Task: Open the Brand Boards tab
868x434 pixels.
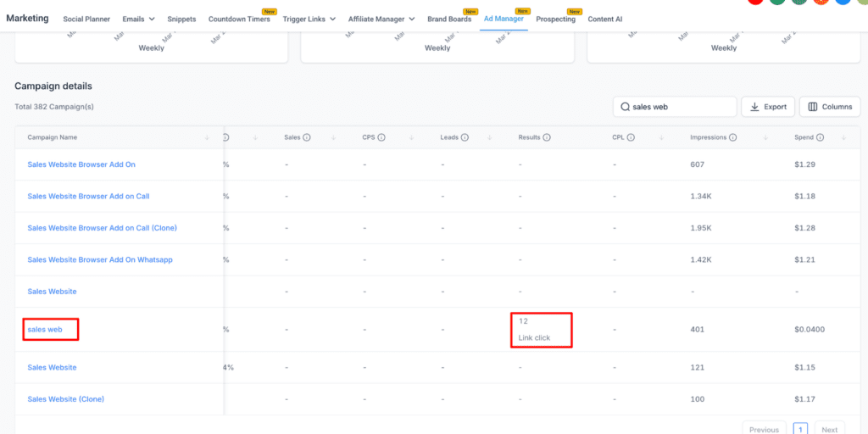Action: click(x=449, y=19)
